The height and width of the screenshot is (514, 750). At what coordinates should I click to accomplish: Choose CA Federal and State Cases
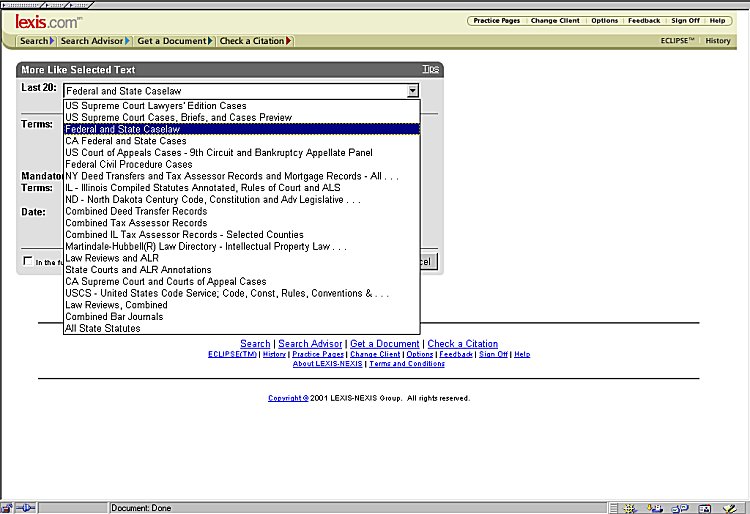pos(242,141)
